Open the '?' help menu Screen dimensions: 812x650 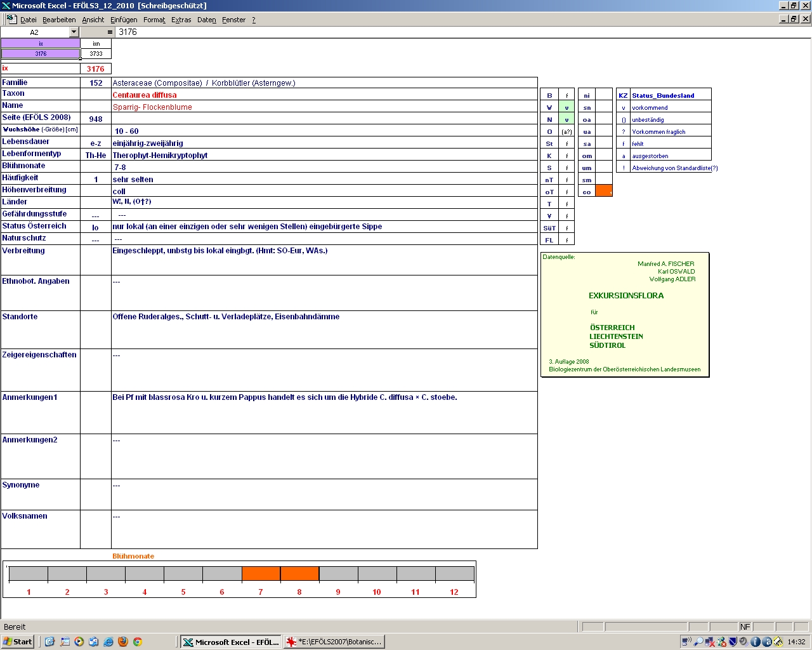254,20
